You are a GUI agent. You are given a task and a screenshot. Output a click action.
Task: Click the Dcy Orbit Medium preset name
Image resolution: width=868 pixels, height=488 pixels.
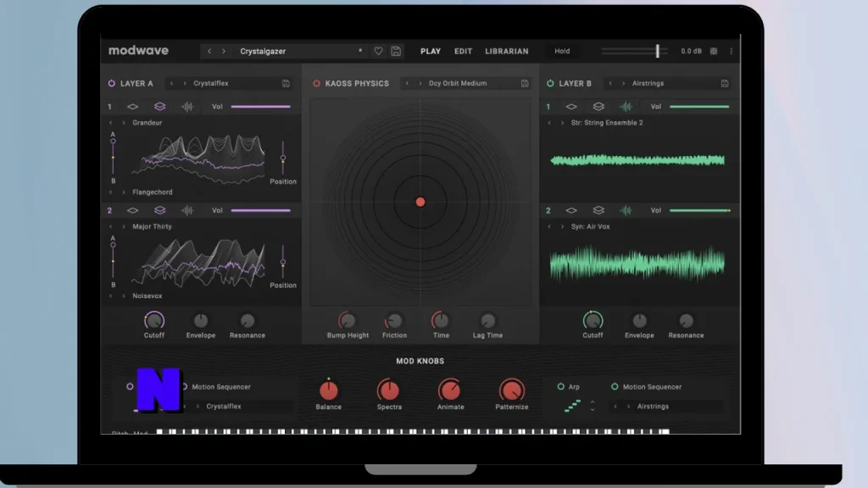pos(458,84)
